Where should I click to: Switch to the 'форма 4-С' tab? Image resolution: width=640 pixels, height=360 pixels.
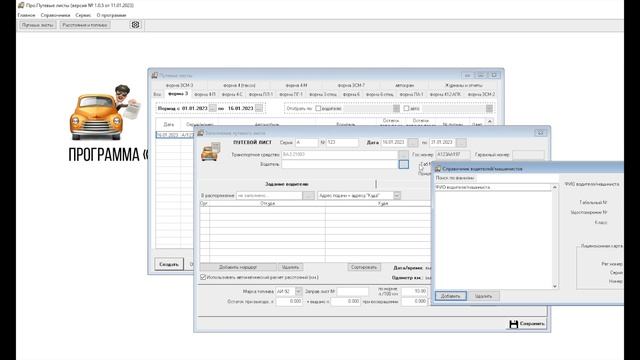pos(232,94)
